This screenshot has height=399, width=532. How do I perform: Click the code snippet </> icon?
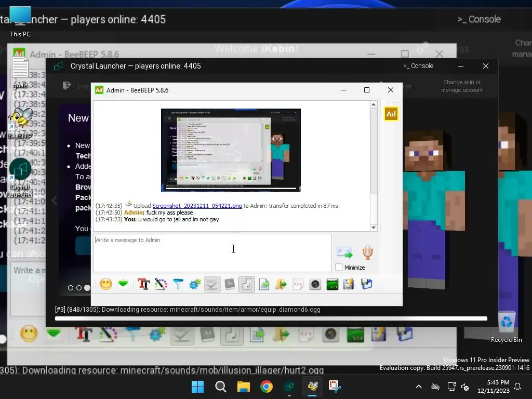(x=298, y=284)
